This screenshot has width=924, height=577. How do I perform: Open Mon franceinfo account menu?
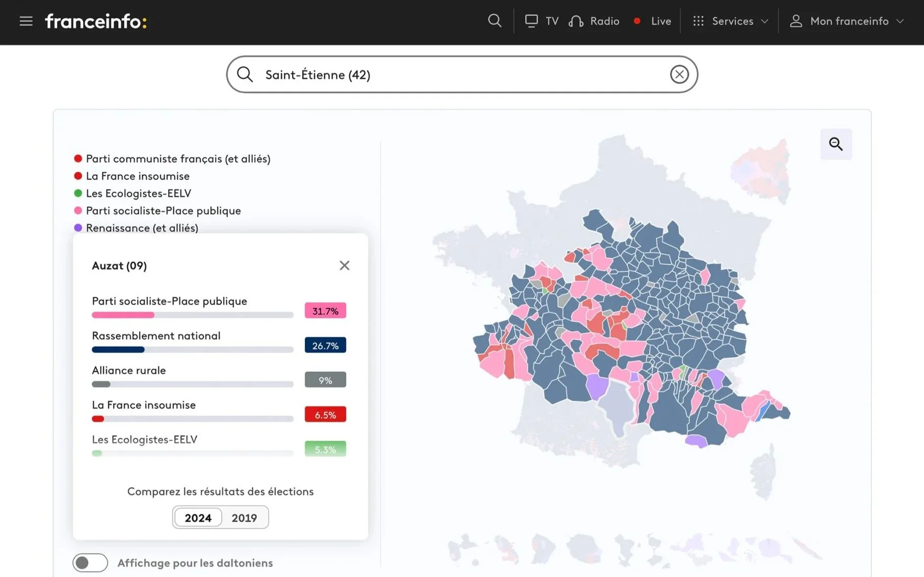[849, 21]
